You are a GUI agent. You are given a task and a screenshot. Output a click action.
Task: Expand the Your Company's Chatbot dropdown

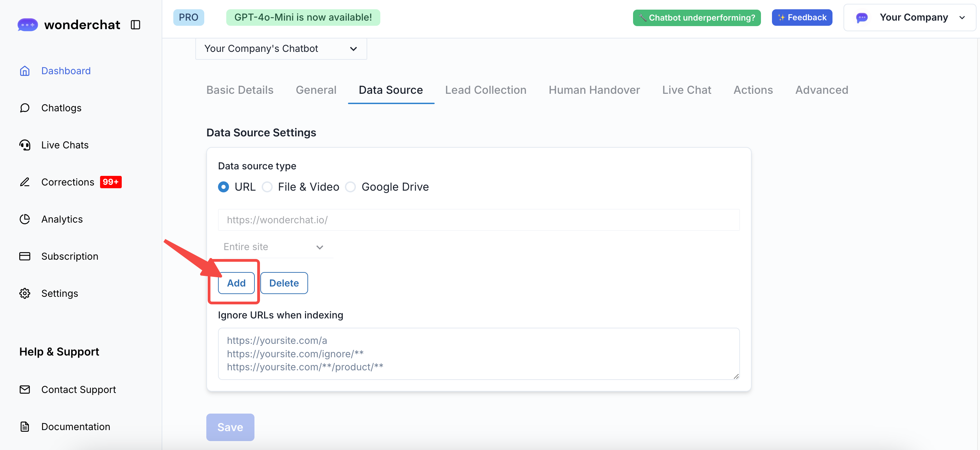pyautogui.click(x=281, y=49)
